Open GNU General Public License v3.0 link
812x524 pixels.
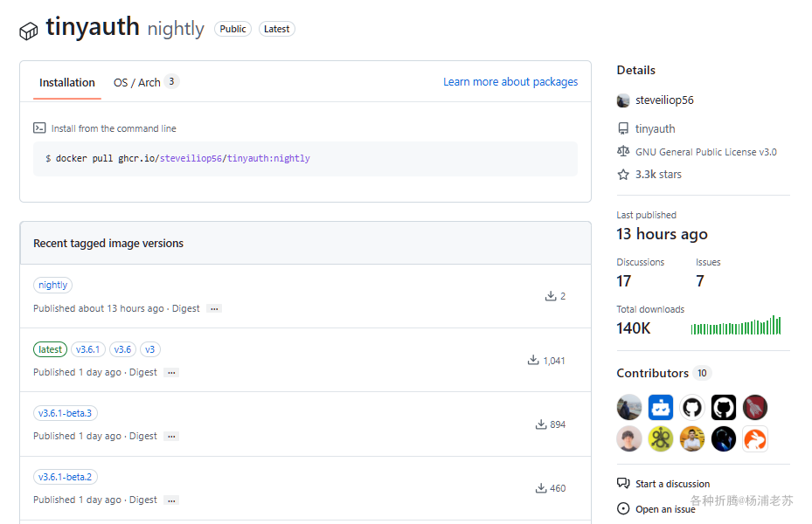pyautogui.click(x=706, y=152)
